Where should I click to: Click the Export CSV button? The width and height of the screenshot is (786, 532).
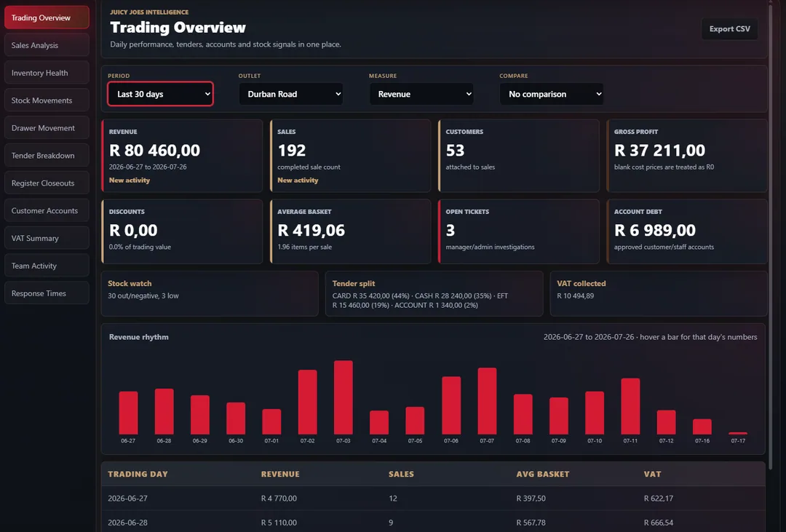click(x=729, y=29)
